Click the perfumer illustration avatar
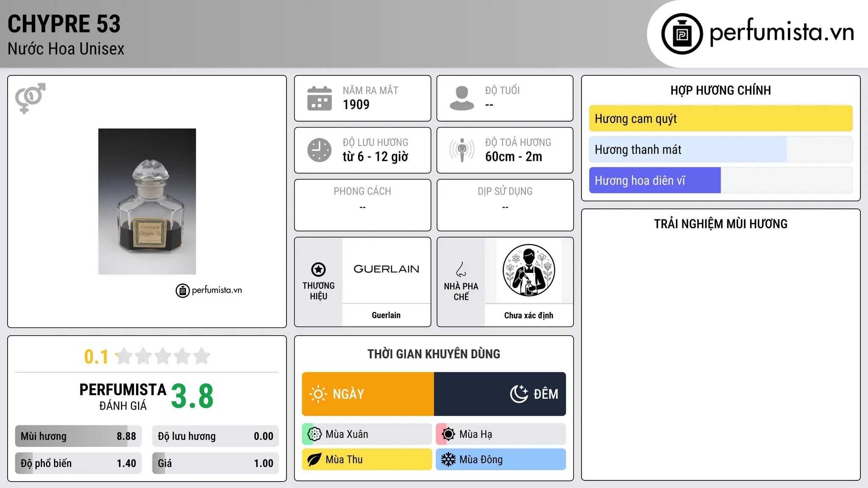 [529, 270]
